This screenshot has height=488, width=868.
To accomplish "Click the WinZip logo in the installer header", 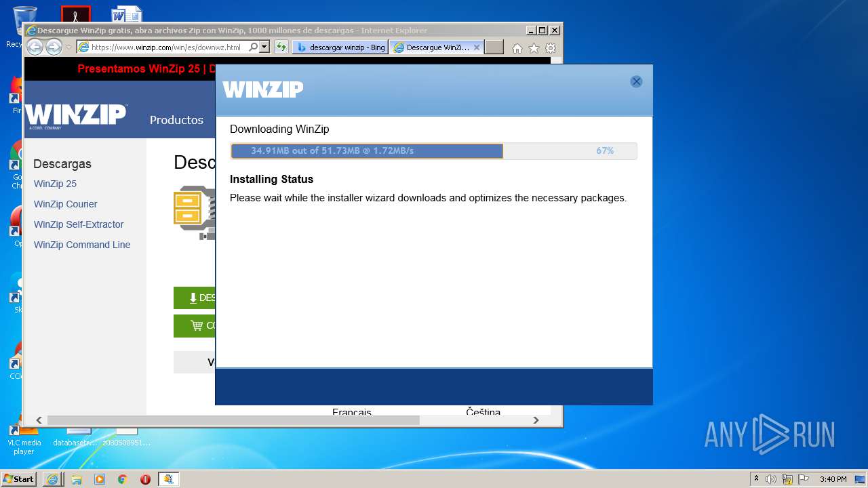I will pyautogui.click(x=263, y=89).
